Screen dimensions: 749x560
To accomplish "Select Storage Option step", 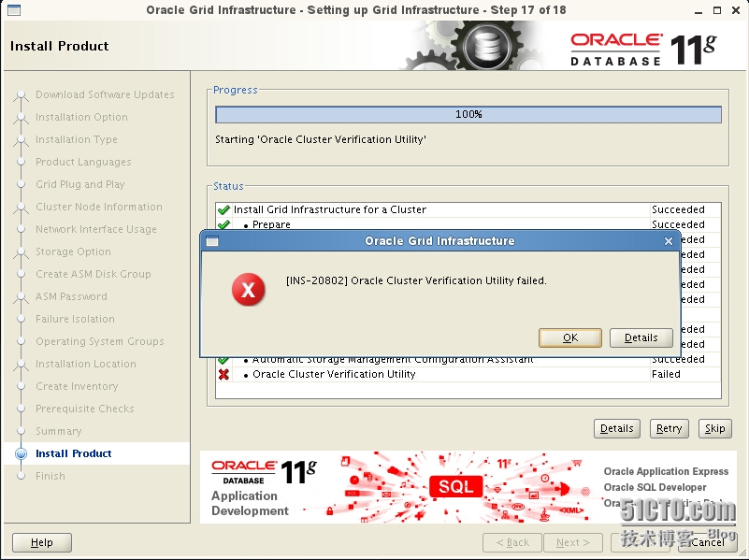I will 73,251.
